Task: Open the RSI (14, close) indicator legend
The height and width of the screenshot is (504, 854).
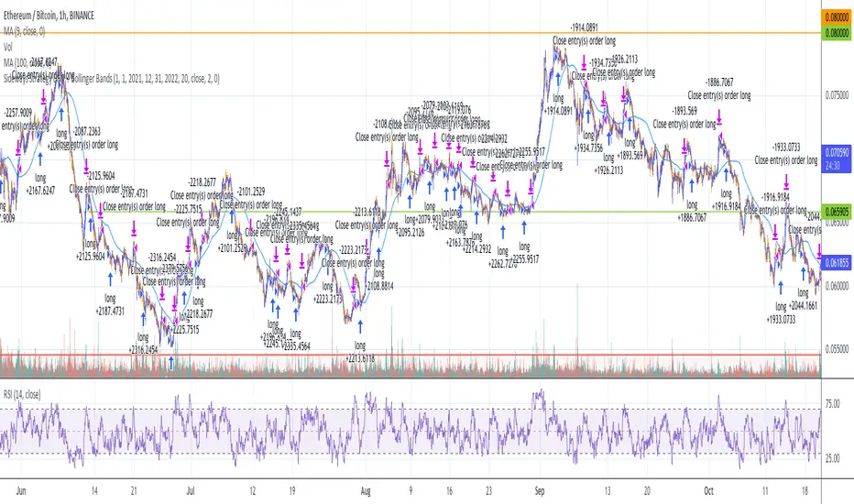Action: pos(22,394)
